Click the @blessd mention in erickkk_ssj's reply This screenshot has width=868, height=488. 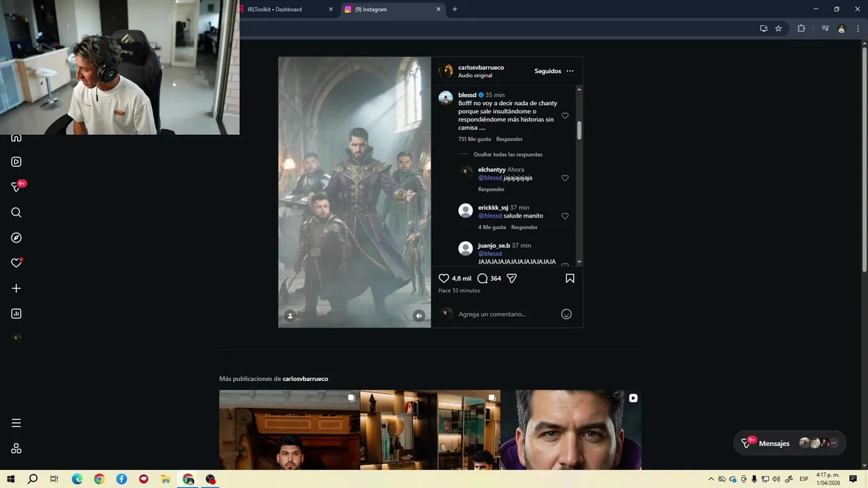pos(490,216)
